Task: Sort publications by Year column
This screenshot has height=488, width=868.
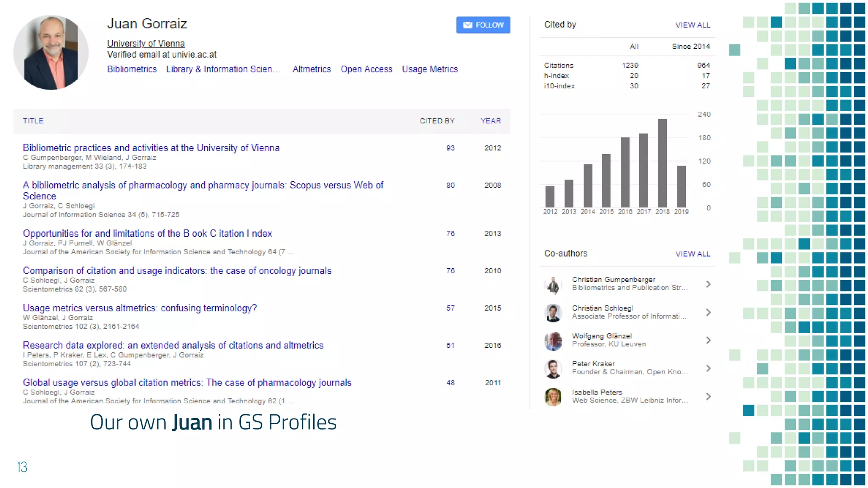Action: 490,121
